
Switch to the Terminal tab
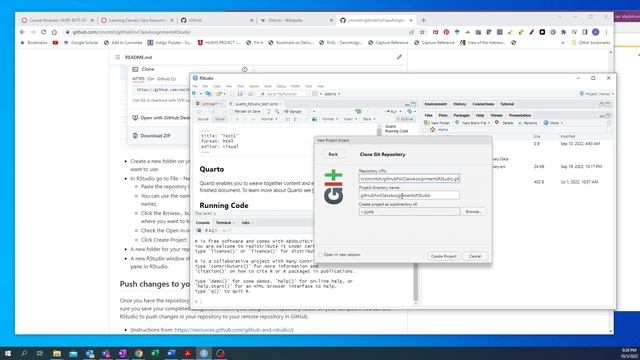[223, 223]
